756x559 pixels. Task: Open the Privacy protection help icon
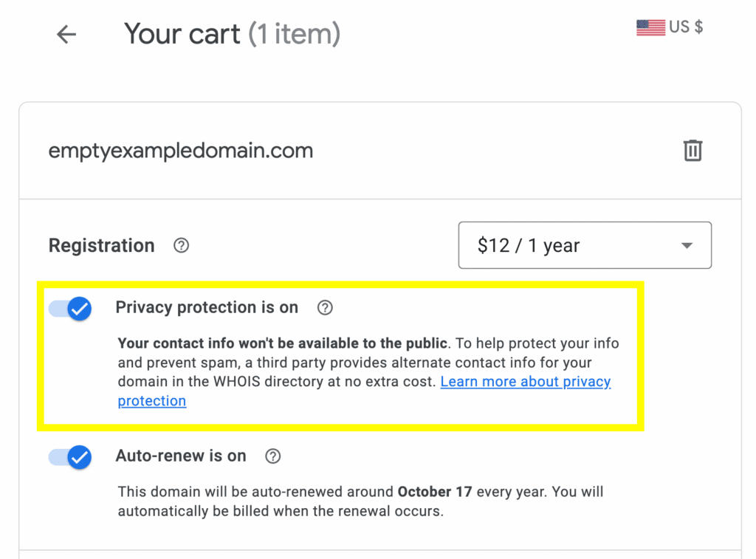click(x=325, y=307)
